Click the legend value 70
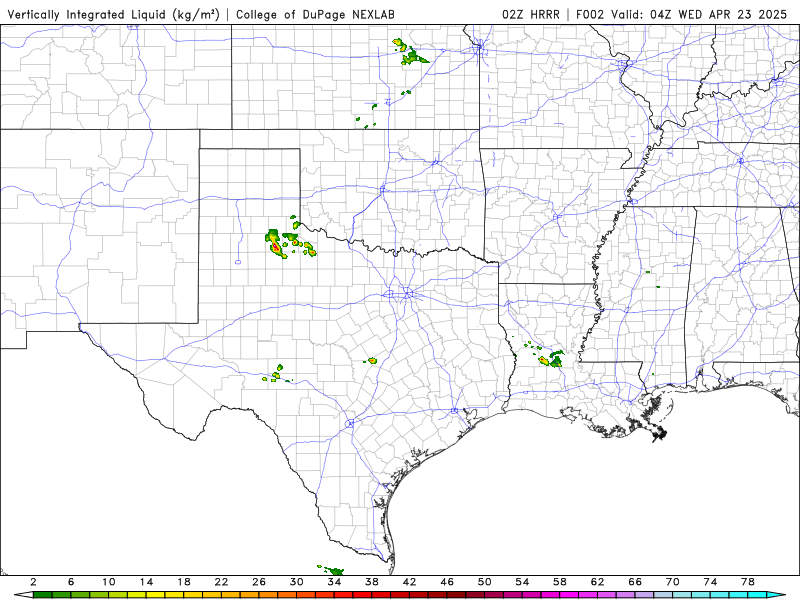Viewport: 800px width, 600px height. pos(673,582)
